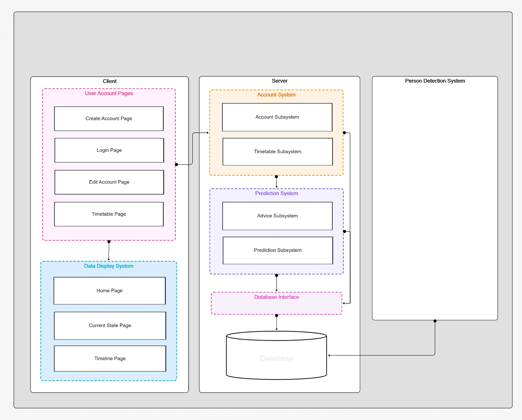Select the Account Subsystem box

277,117
